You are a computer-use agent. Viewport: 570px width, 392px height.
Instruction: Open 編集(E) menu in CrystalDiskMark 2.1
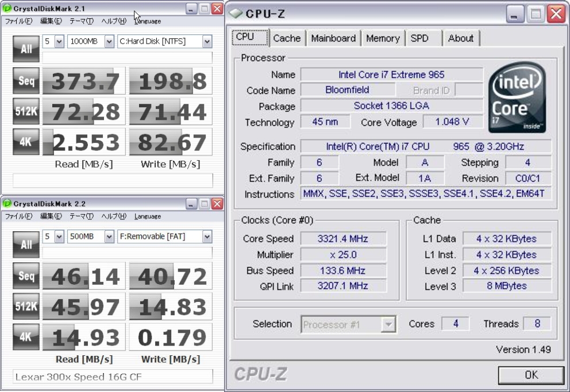[51, 21]
